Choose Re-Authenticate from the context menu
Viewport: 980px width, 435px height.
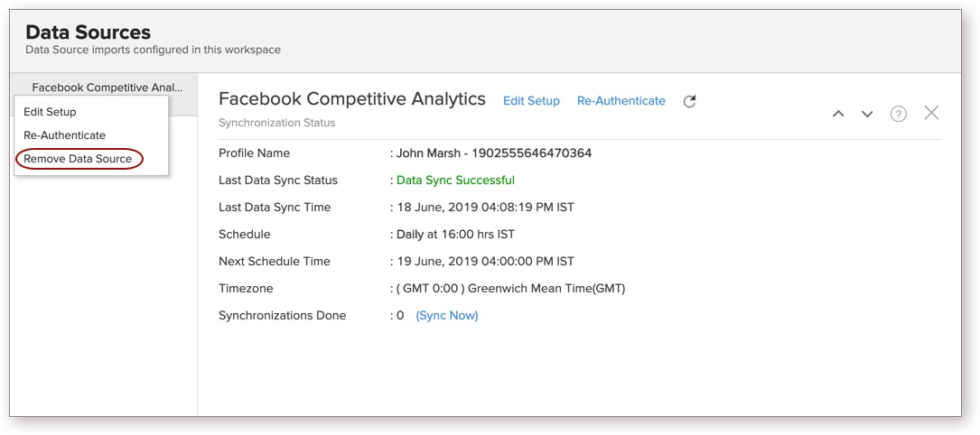[64, 135]
